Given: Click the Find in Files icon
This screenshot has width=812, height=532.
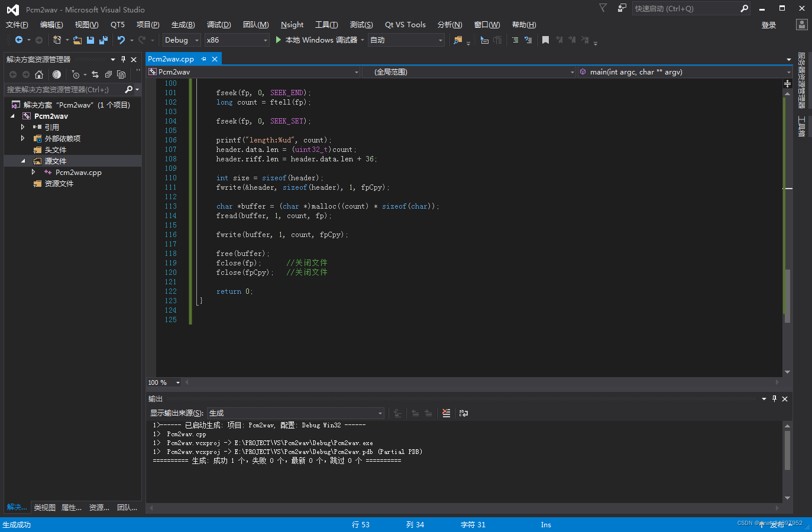Looking at the screenshot, I should [x=458, y=40].
